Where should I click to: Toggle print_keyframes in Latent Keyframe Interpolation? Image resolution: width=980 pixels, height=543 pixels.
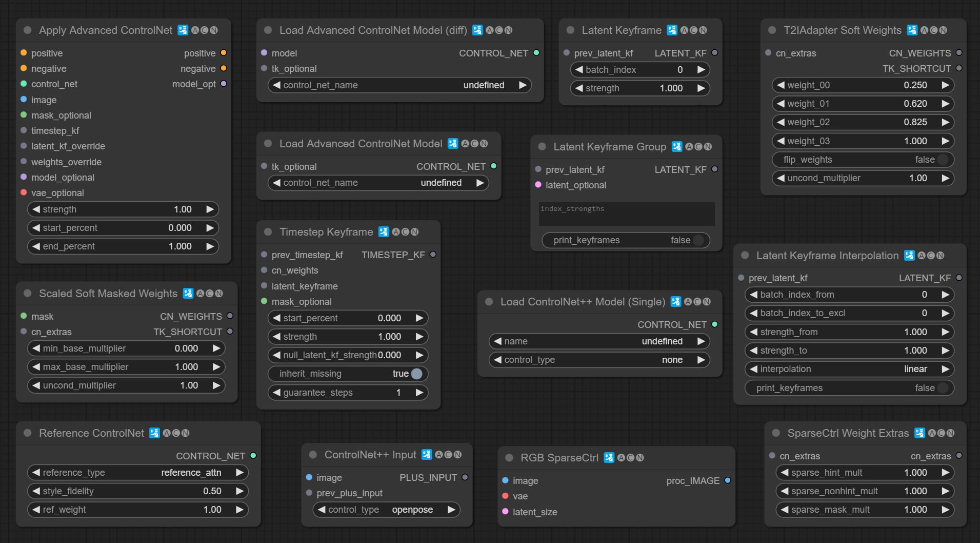tap(849, 388)
